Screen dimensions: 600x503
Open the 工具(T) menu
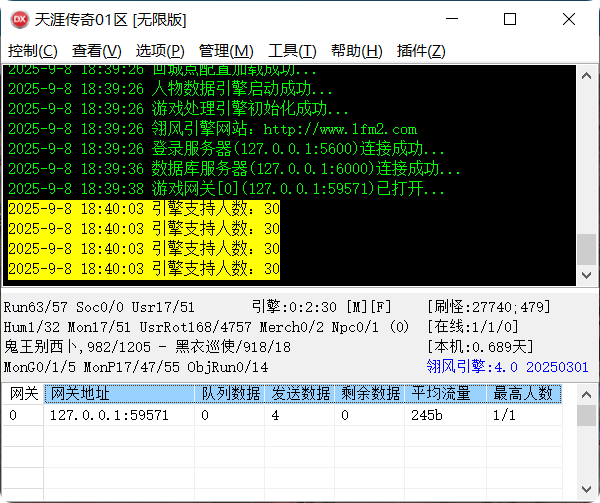point(292,51)
